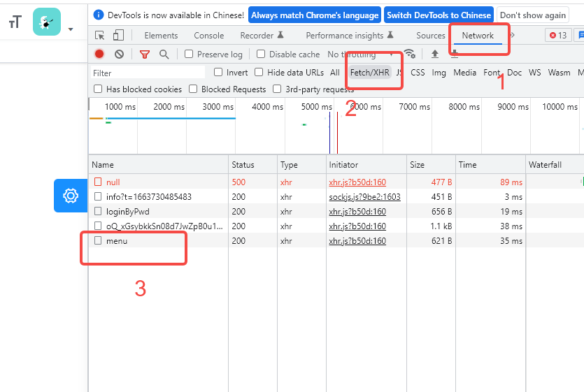Sort by Type column header
Image resolution: width=584 pixels, height=392 pixels.
pyautogui.click(x=301, y=164)
